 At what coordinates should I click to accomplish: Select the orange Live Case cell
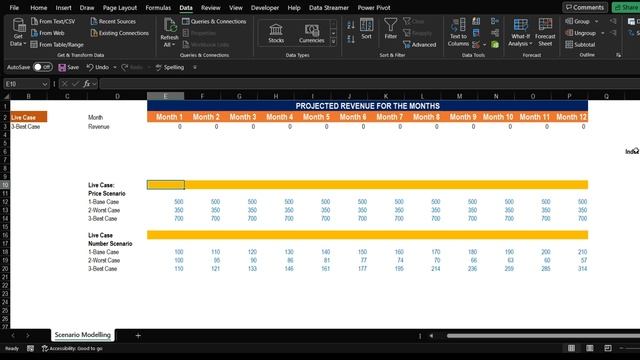(29, 117)
